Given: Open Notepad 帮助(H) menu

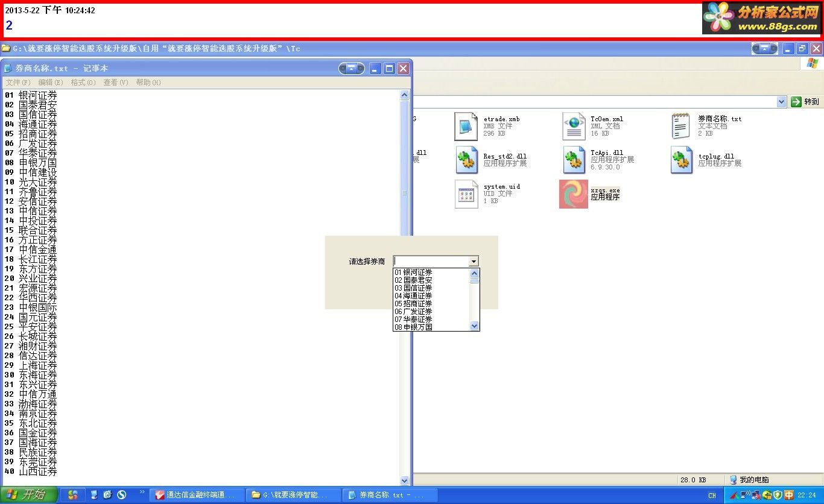Looking at the screenshot, I should (x=148, y=83).
